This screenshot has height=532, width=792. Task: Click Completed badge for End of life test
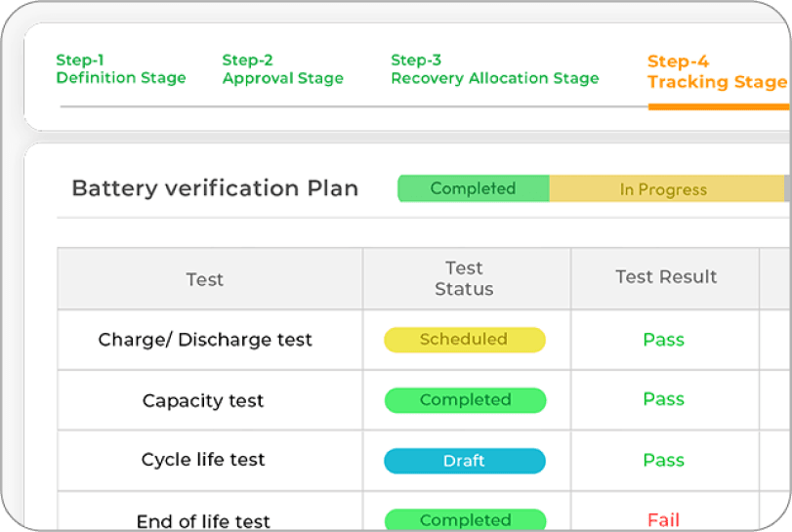(x=465, y=520)
